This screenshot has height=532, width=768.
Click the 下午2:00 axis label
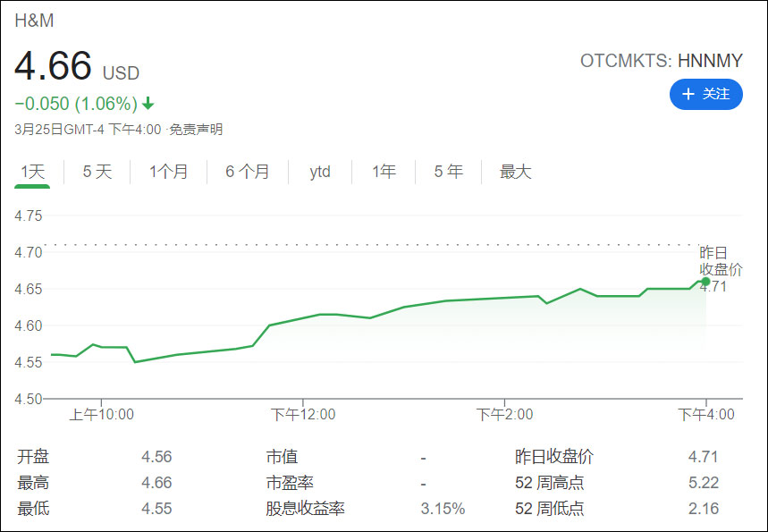click(504, 415)
